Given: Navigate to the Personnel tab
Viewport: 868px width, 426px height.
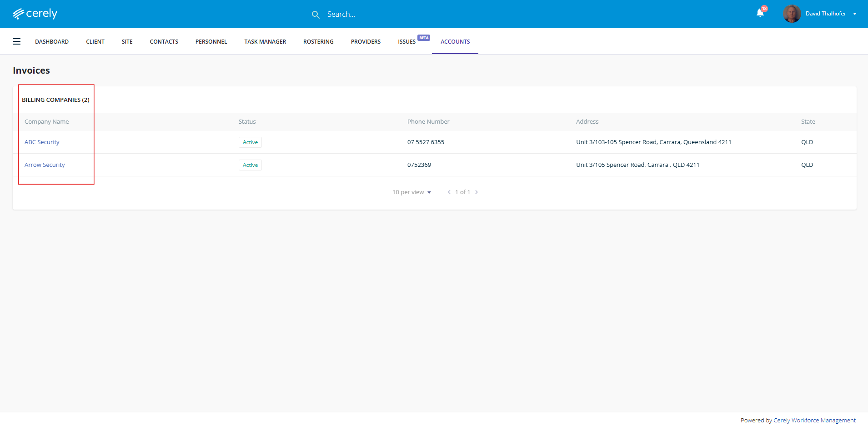Looking at the screenshot, I should point(211,41).
